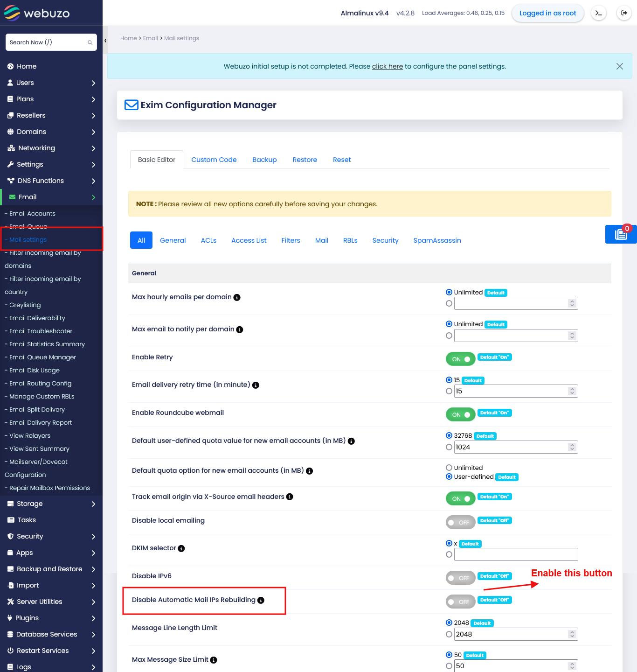Expand the Security sidebar menu
The height and width of the screenshot is (672, 637).
51,536
